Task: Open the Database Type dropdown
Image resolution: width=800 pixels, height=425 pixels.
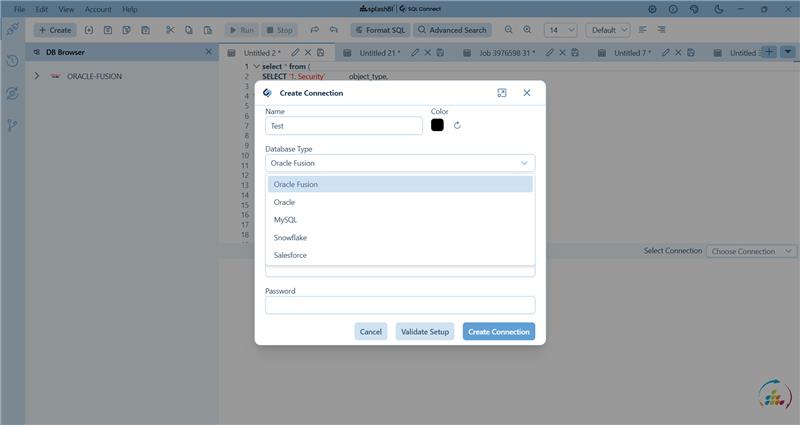Action: 400,162
